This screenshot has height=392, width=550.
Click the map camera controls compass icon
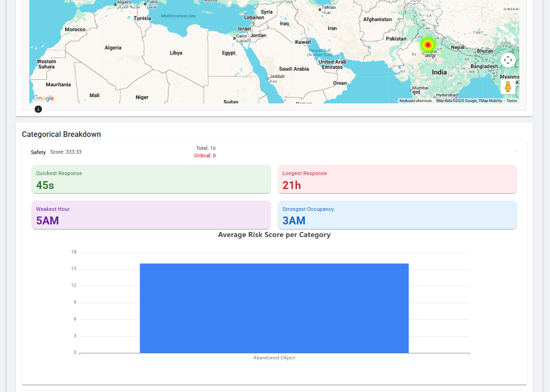(508, 60)
